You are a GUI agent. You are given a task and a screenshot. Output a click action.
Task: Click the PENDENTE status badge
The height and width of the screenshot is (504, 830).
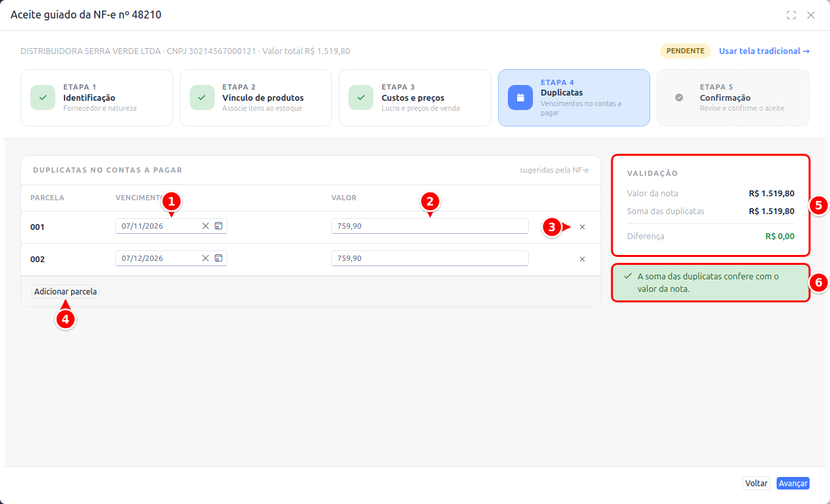click(x=686, y=51)
